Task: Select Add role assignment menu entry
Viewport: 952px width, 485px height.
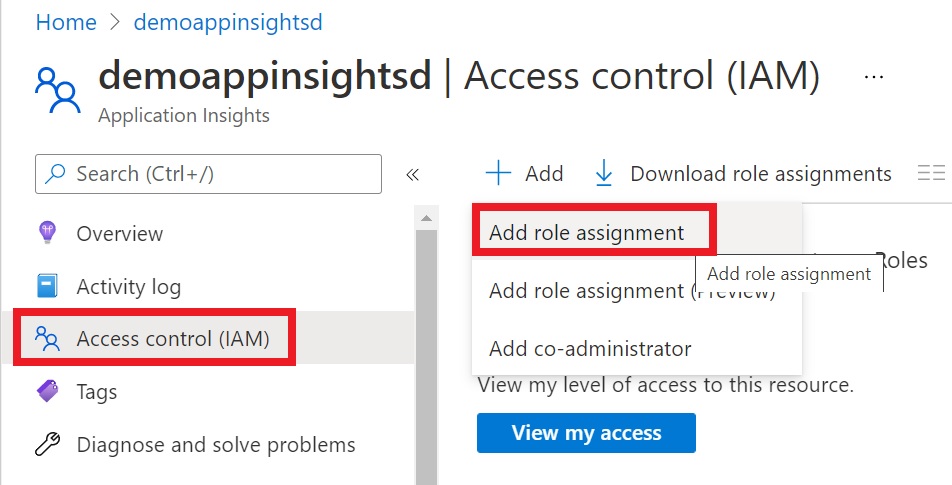Action: [x=587, y=233]
